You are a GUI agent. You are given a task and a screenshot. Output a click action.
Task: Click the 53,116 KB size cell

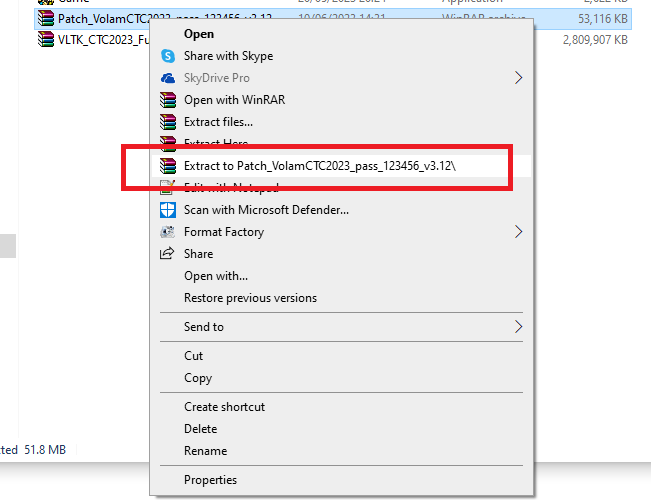(x=603, y=19)
